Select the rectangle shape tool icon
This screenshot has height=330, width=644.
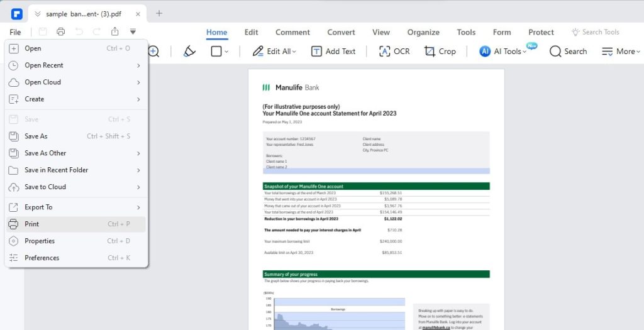216,52
